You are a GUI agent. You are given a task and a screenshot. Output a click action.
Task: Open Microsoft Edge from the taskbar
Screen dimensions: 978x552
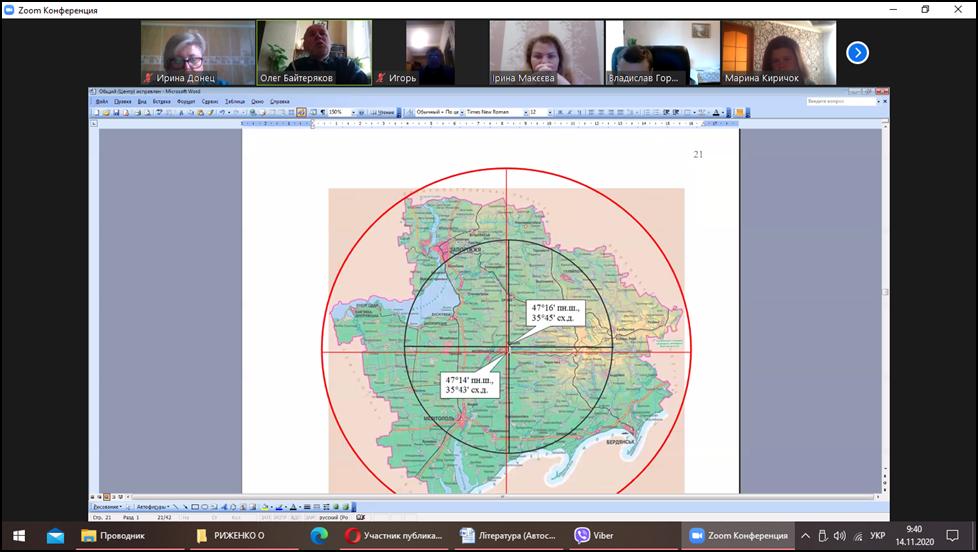[x=319, y=536]
